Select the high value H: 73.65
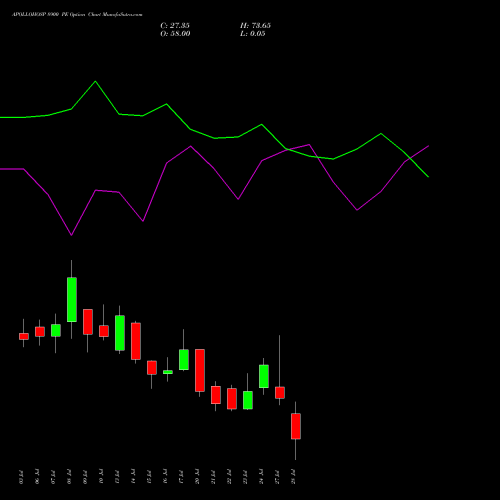This screenshot has height=500, width=500. 255,26
